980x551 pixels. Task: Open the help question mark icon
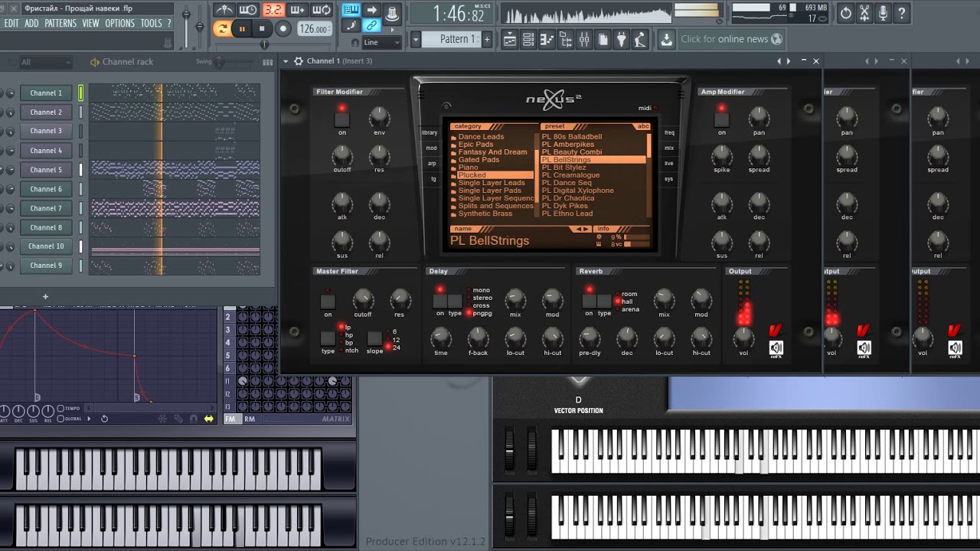click(x=903, y=12)
